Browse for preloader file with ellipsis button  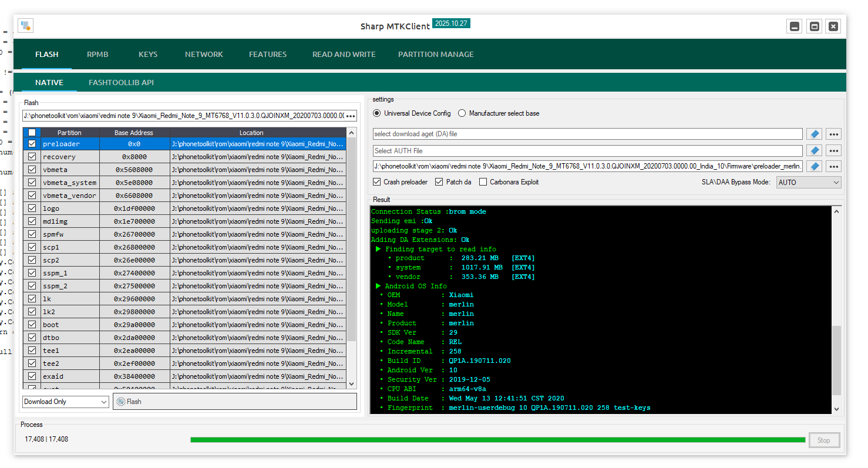point(833,166)
